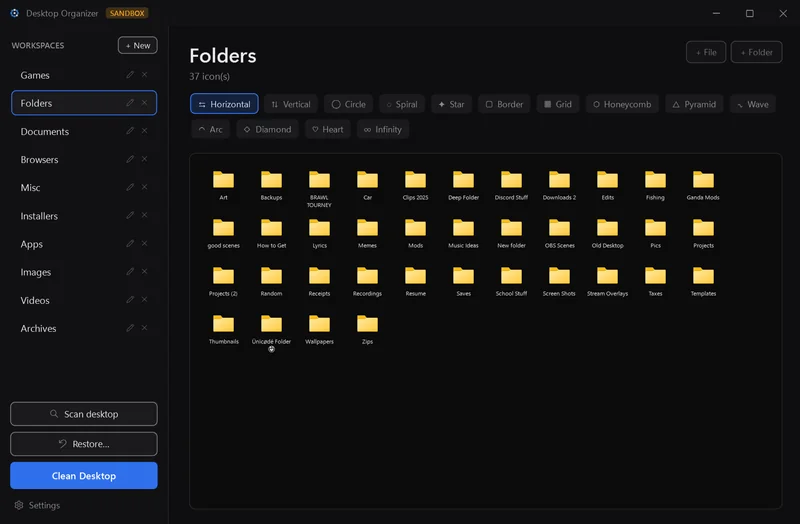Go to the Apps workspace

(x=84, y=244)
